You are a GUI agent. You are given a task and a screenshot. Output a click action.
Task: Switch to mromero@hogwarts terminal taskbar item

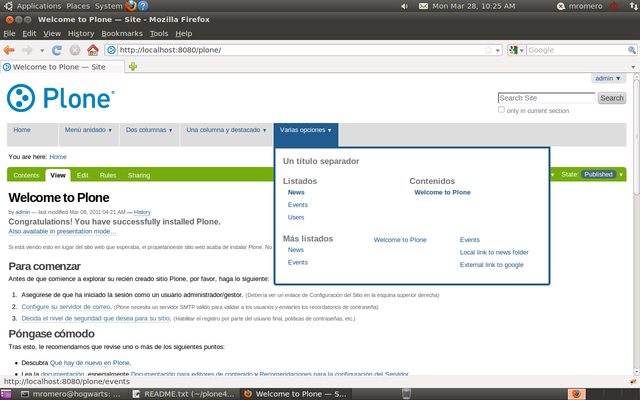coord(72,394)
